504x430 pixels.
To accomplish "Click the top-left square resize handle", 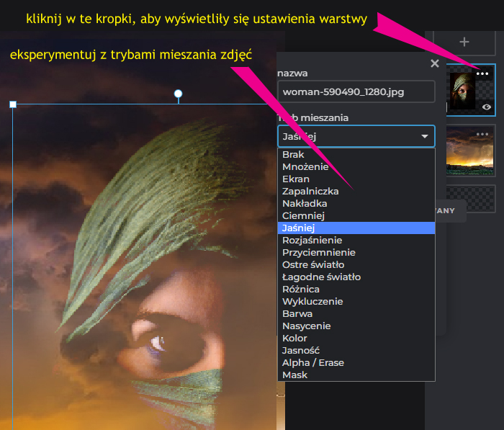I will point(13,104).
